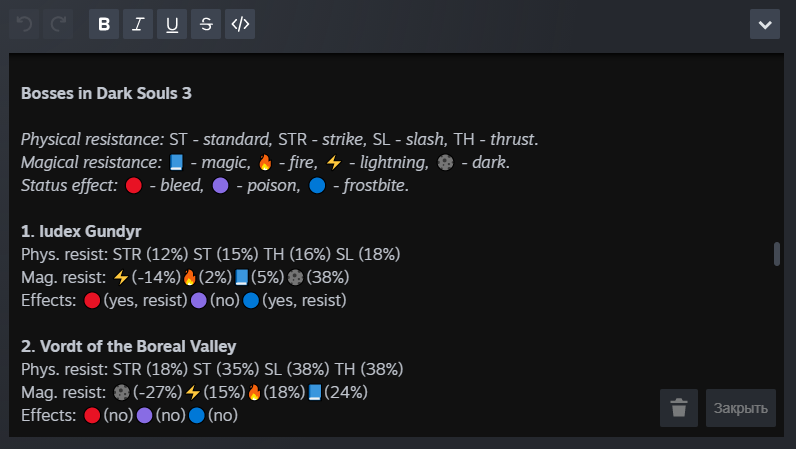
Task: Delete note with trash can icon
Action: coord(679,408)
